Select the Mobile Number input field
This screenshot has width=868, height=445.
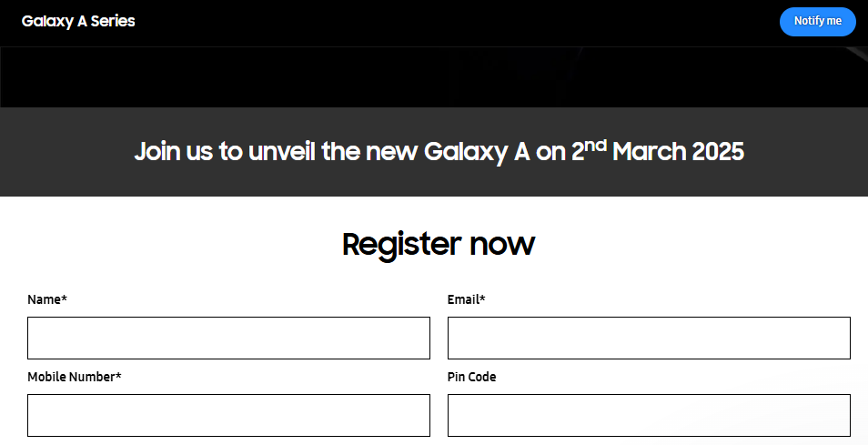[228, 415]
